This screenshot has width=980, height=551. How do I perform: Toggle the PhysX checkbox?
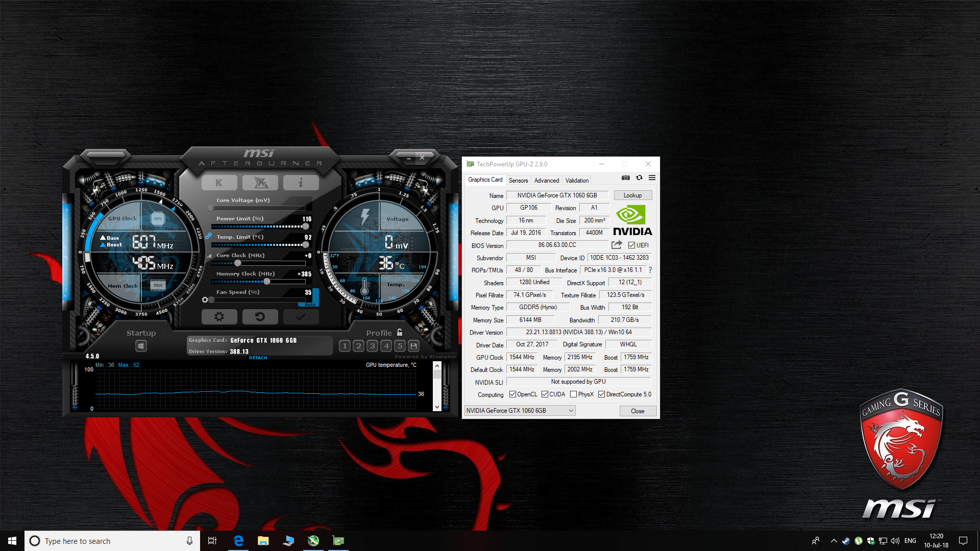(x=573, y=394)
